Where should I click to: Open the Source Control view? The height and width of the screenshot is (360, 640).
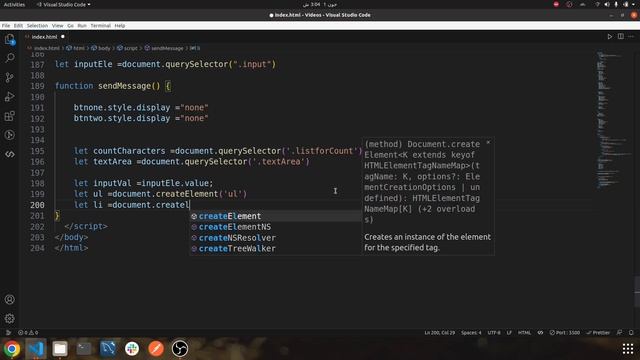pyautogui.click(x=10, y=77)
